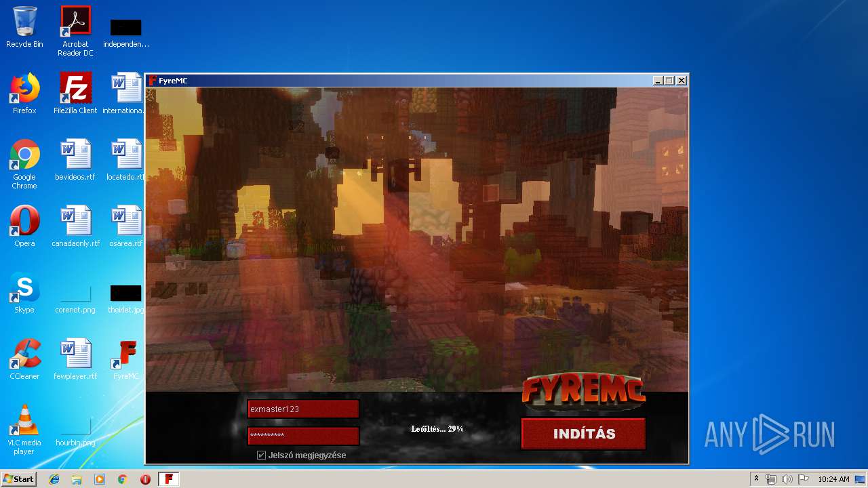The width and height of the screenshot is (868, 488).
Task: Open Chrome from the taskbar
Action: (x=122, y=479)
